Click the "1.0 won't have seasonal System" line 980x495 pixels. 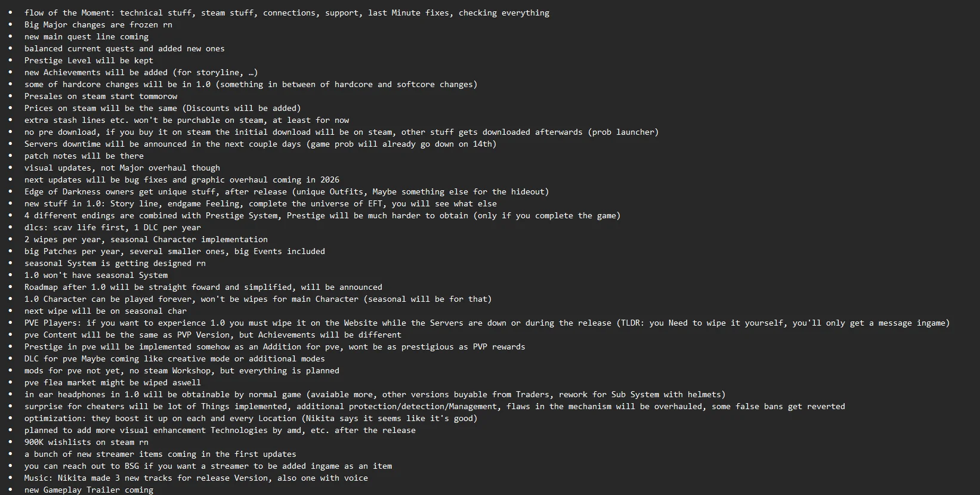95,275
